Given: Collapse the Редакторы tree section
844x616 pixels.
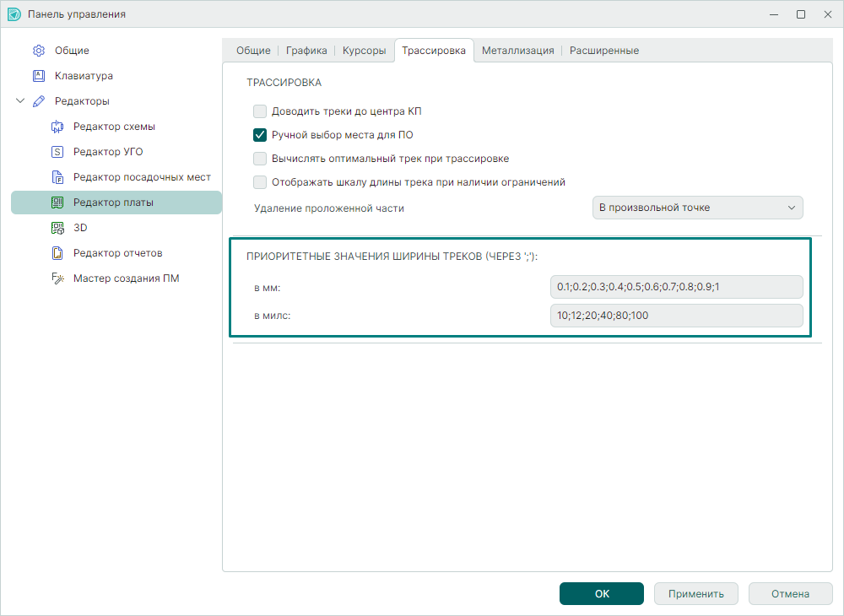Looking at the screenshot, I should point(20,101).
